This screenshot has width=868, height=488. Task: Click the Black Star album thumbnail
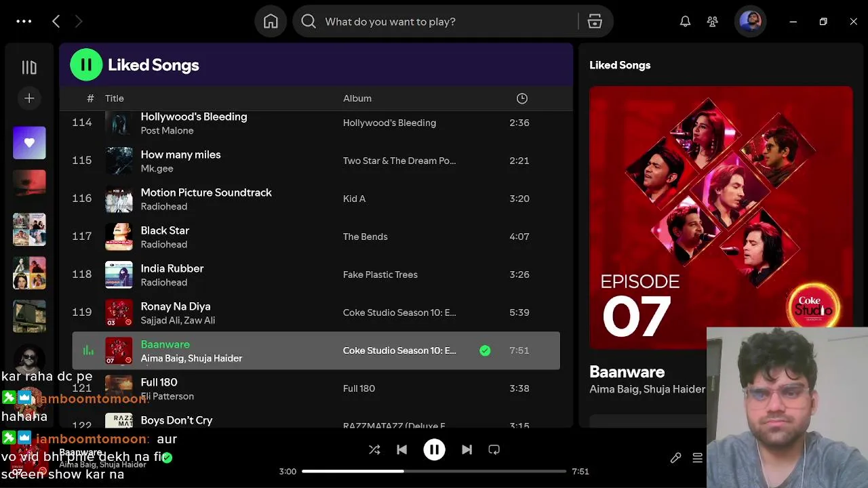point(119,237)
